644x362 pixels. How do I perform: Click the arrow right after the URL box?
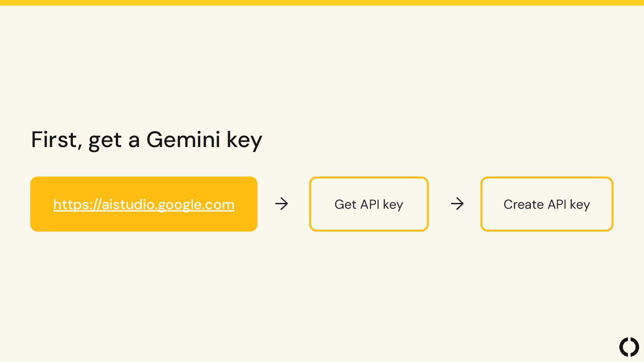pos(281,204)
